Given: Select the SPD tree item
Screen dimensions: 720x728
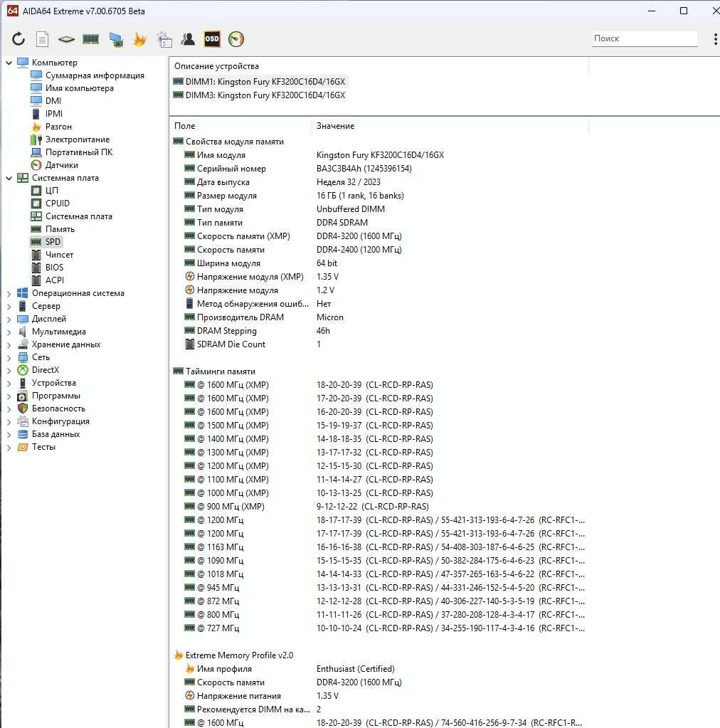Looking at the screenshot, I should pos(53,242).
